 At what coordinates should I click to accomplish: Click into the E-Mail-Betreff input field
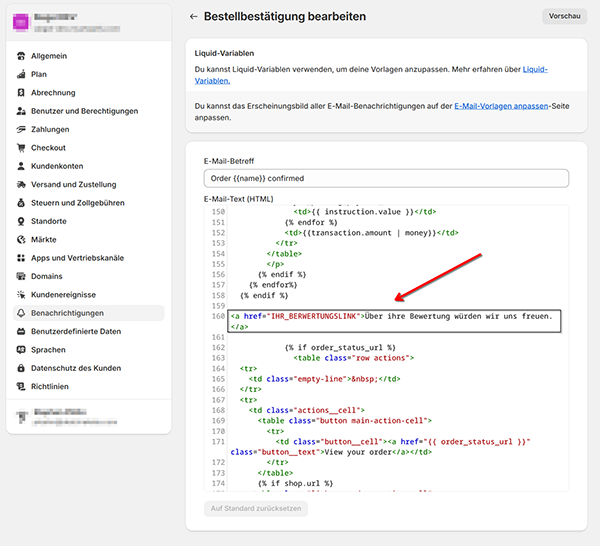pos(385,178)
